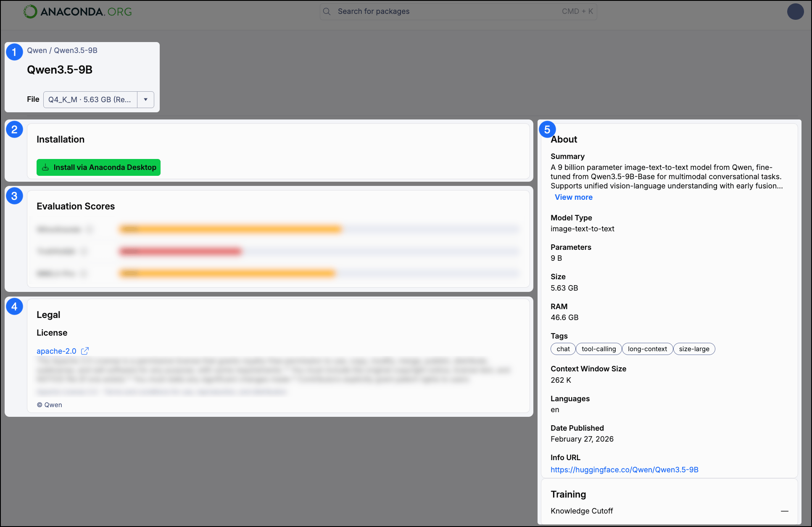Click the en language value
Image resolution: width=812 pixels, height=527 pixels.
click(x=555, y=410)
